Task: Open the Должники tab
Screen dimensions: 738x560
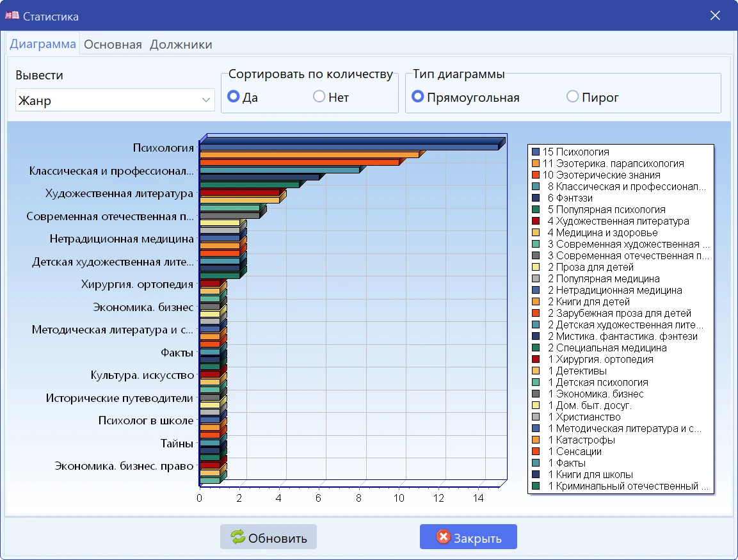Action: coord(181,45)
